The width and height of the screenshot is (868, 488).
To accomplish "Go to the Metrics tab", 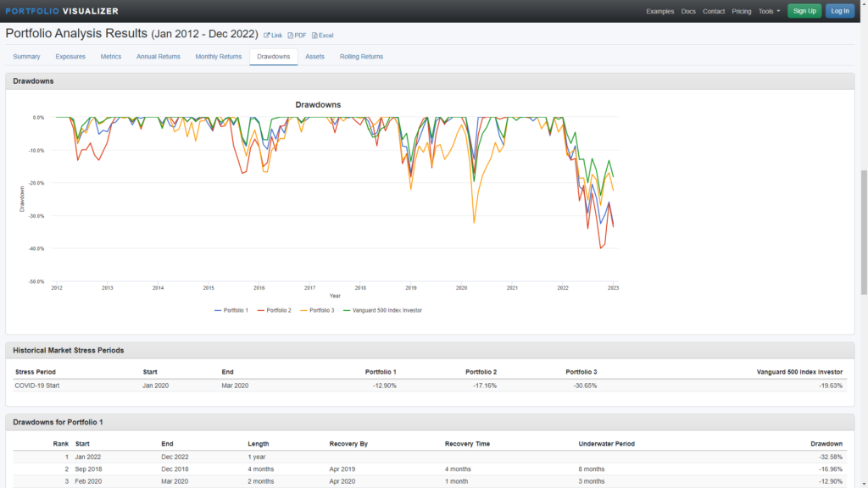I will (x=111, y=57).
